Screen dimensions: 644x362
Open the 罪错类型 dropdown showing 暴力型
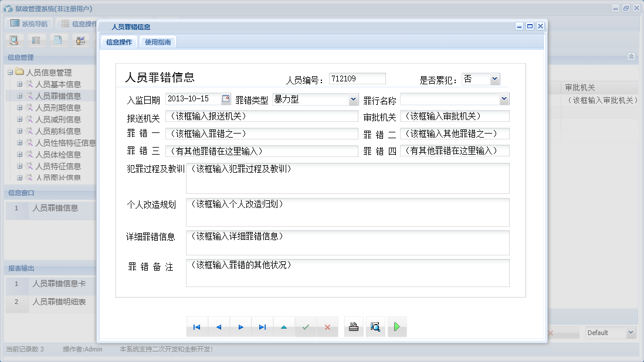[353, 99]
